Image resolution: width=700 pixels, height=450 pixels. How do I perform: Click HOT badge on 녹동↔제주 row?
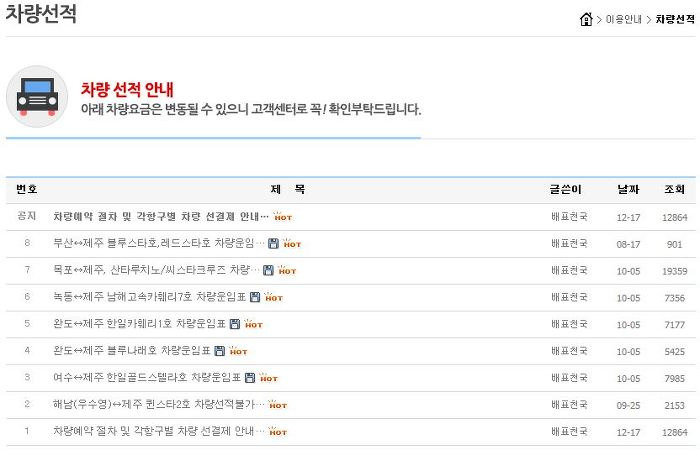coord(273,297)
